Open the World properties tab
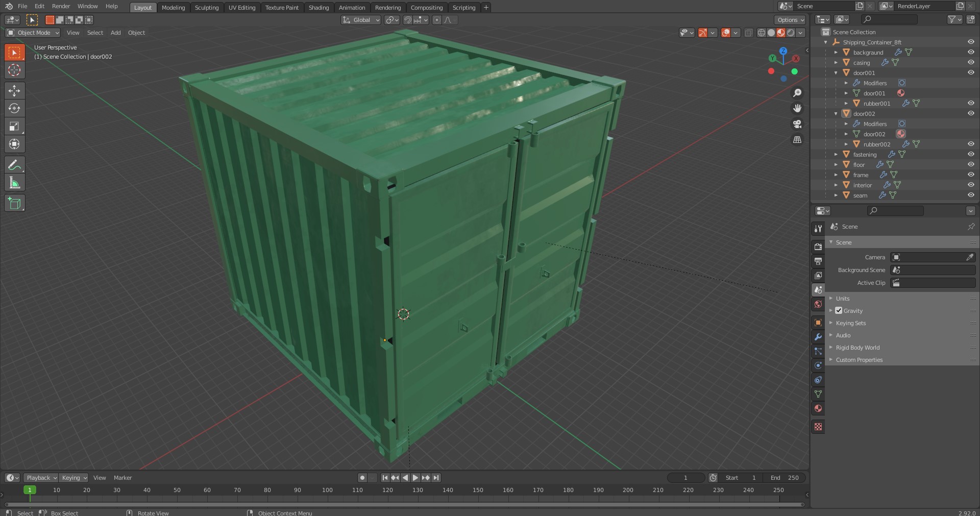 tap(818, 304)
